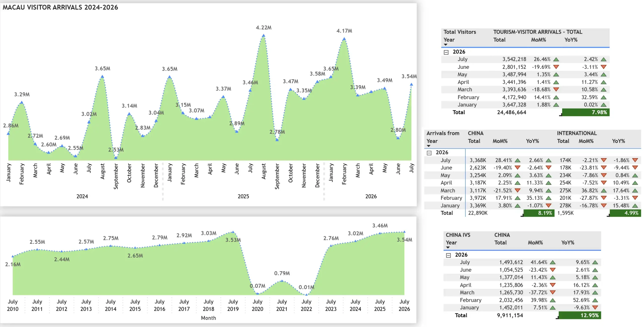Image resolution: width=644 pixels, height=327 pixels.
Task: Click the red down arrow beside -21.52% China March MoM
Action: (517, 191)
